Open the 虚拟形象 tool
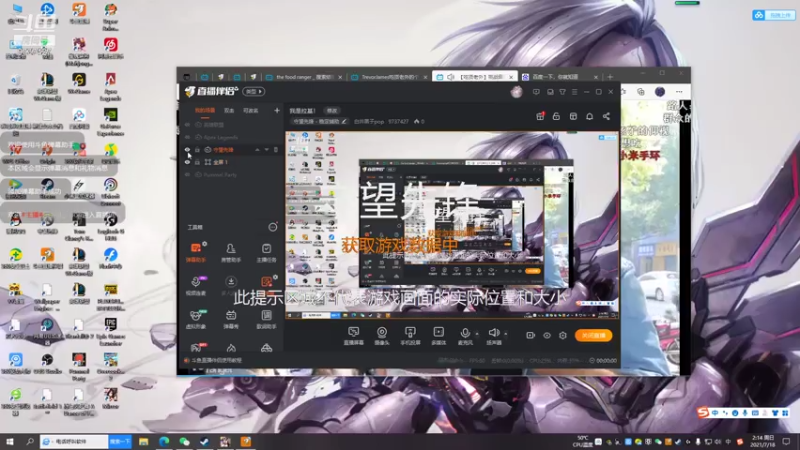Viewport: 800px width, 450px height. [x=196, y=319]
